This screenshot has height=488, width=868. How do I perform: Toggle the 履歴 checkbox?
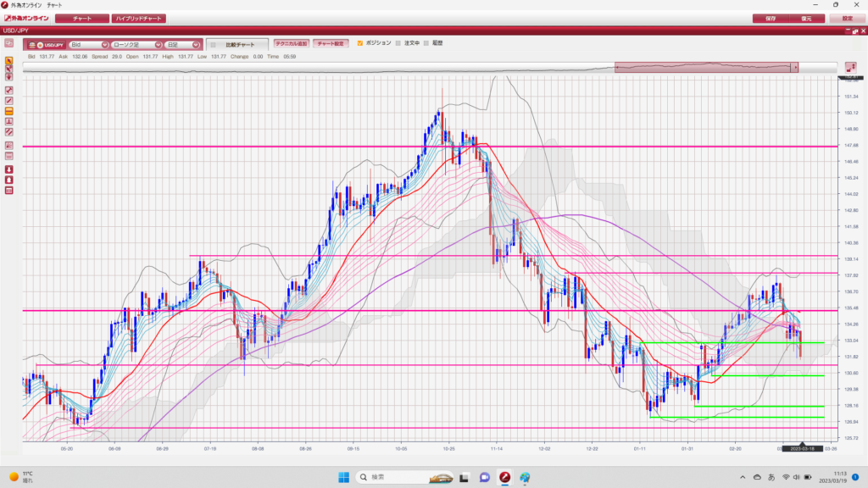point(426,43)
